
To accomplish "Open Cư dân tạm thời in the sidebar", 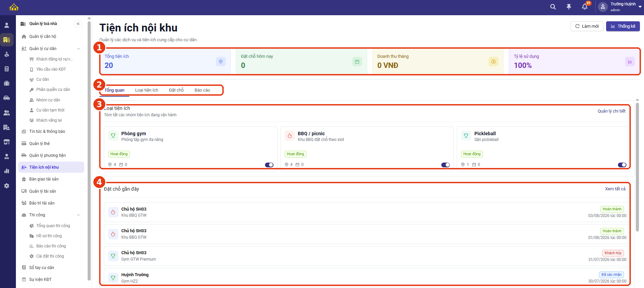I will point(51,110).
